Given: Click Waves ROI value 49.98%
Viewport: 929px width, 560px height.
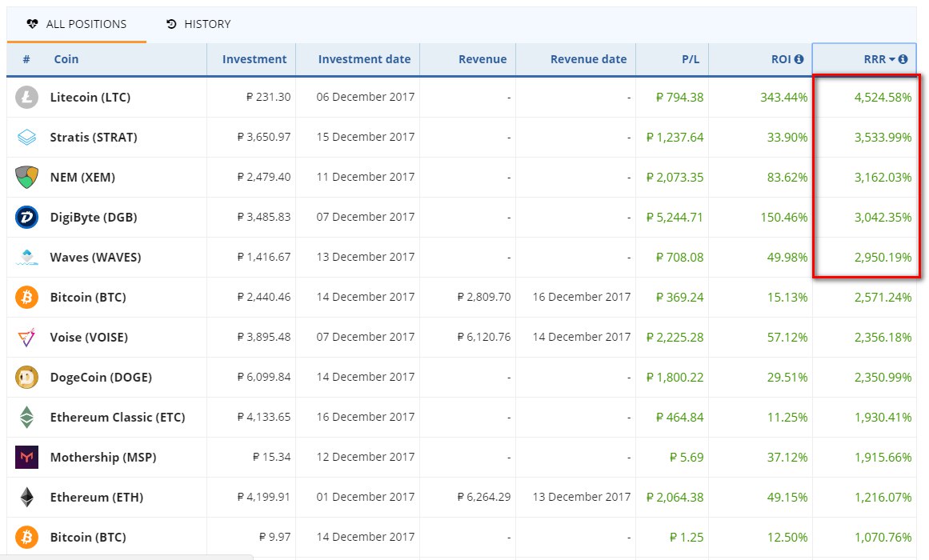Looking at the screenshot, I should tap(787, 257).
